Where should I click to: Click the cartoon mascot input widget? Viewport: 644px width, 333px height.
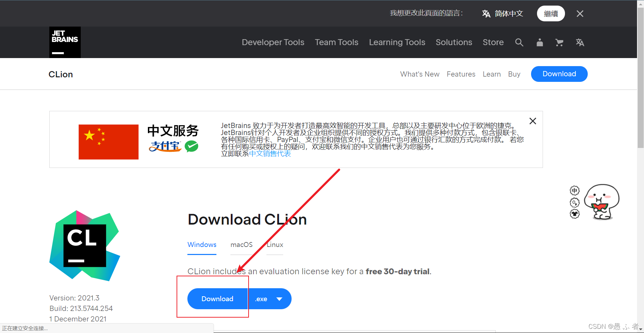tap(602, 202)
